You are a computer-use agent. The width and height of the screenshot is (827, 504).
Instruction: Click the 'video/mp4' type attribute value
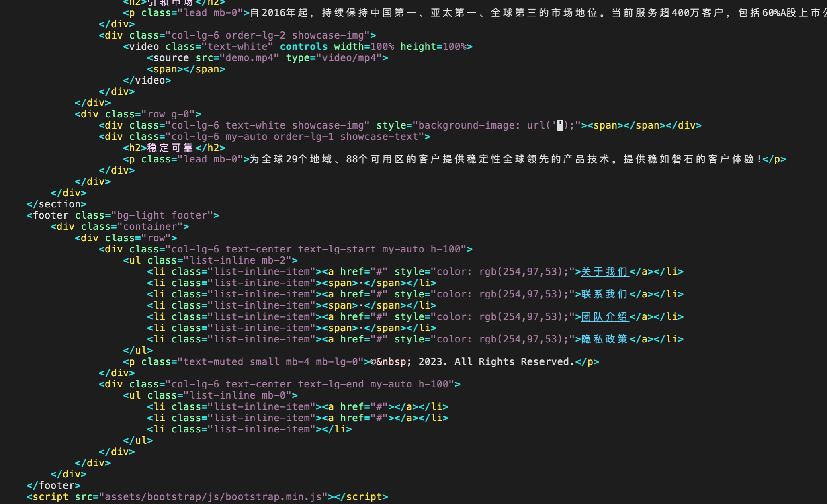(x=349, y=58)
